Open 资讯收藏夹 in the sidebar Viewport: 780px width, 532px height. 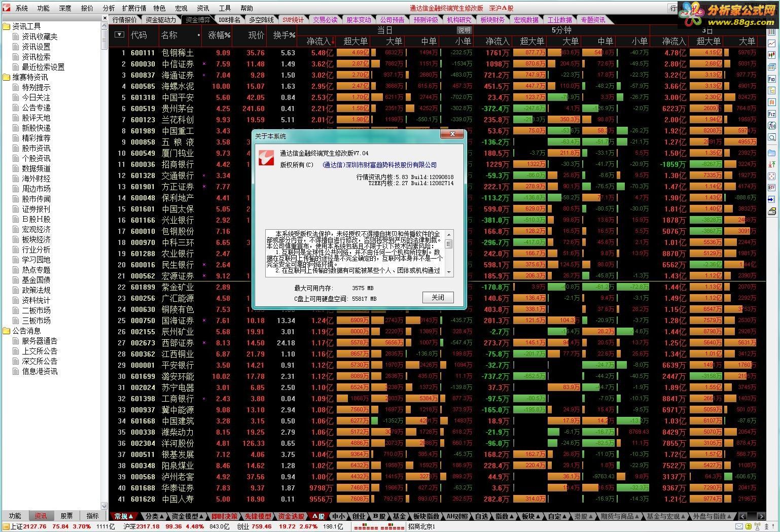pyautogui.click(x=39, y=37)
